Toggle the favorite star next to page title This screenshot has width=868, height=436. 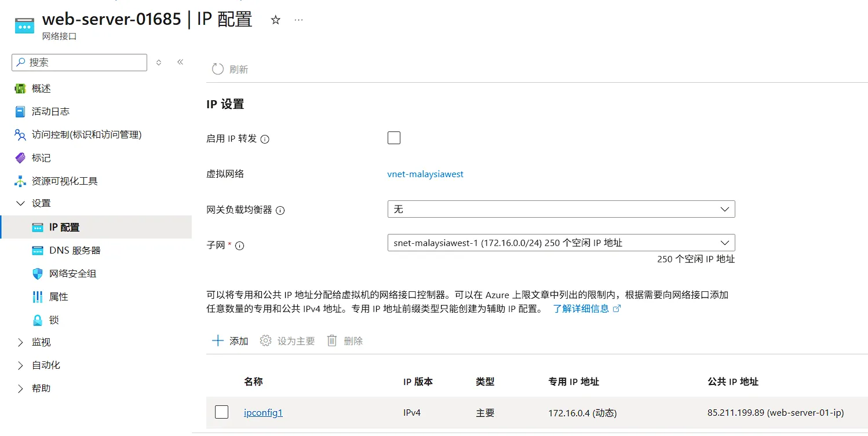[x=275, y=19]
